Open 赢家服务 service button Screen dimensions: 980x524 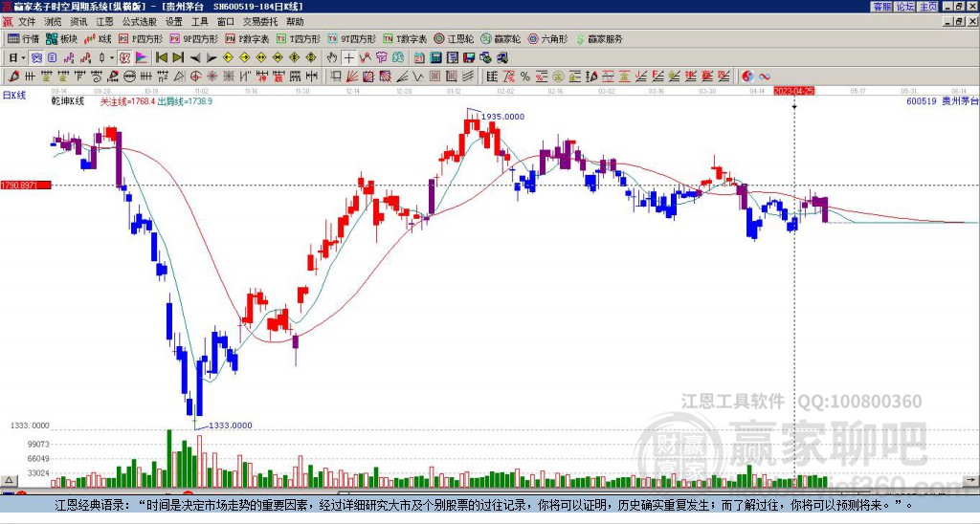pyautogui.click(x=599, y=38)
